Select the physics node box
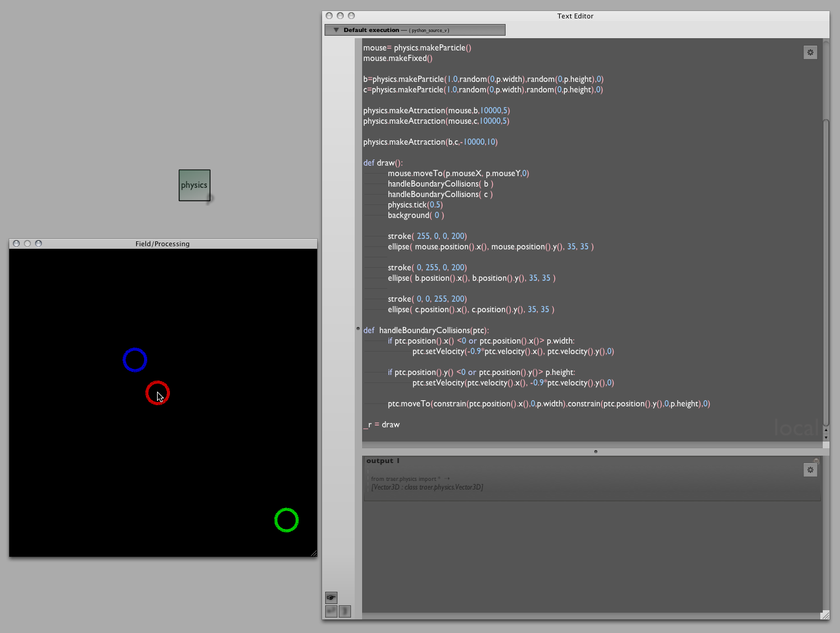This screenshot has width=840, height=633. pyautogui.click(x=195, y=185)
